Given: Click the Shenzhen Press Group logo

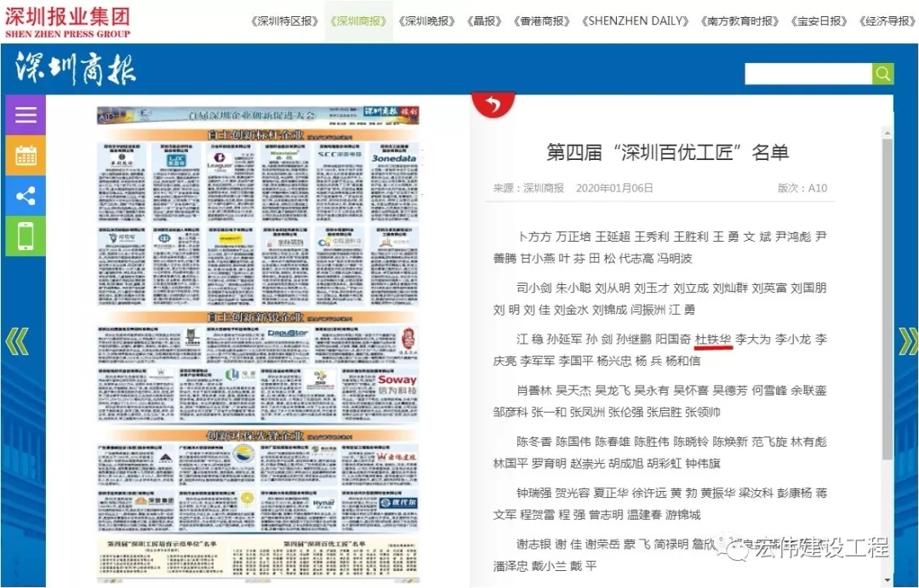Looking at the screenshot, I should [67, 22].
